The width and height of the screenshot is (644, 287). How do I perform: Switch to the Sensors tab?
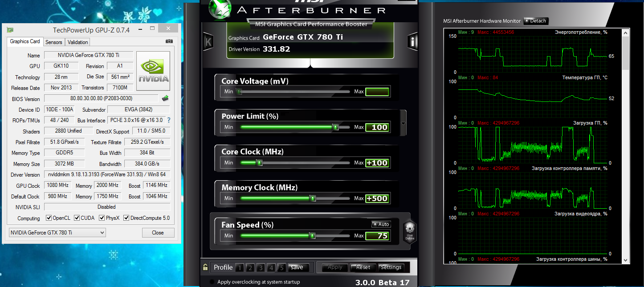point(54,42)
